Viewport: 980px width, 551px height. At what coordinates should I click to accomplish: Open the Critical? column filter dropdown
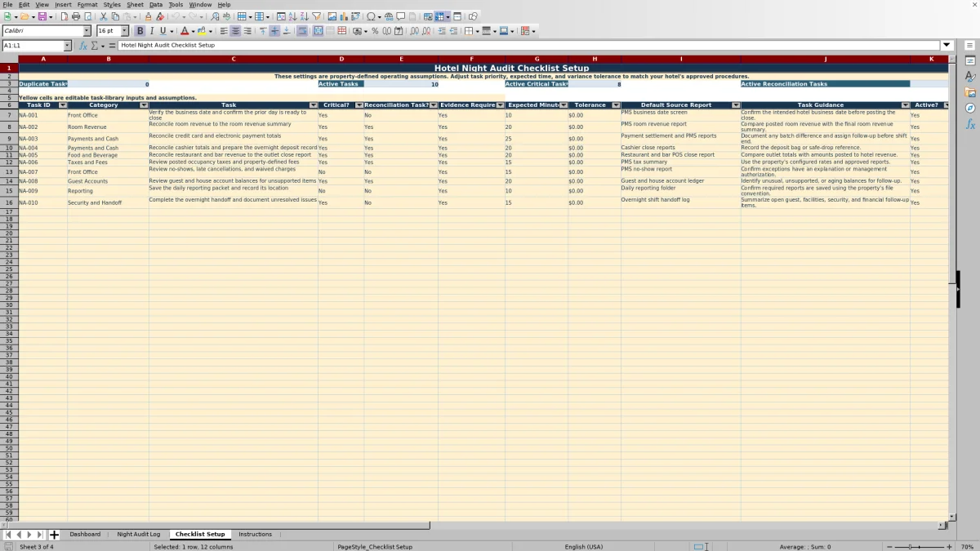[x=359, y=105]
